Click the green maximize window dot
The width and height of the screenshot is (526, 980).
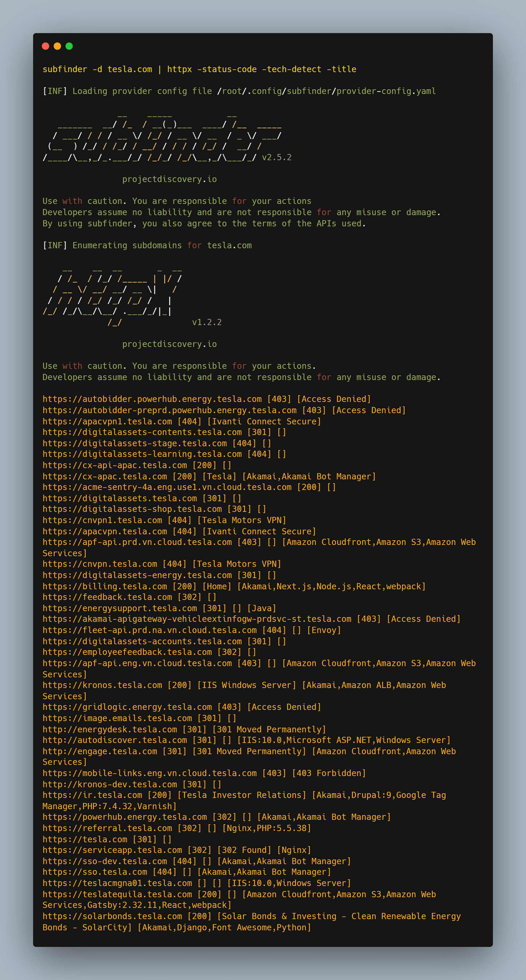(x=69, y=46)
